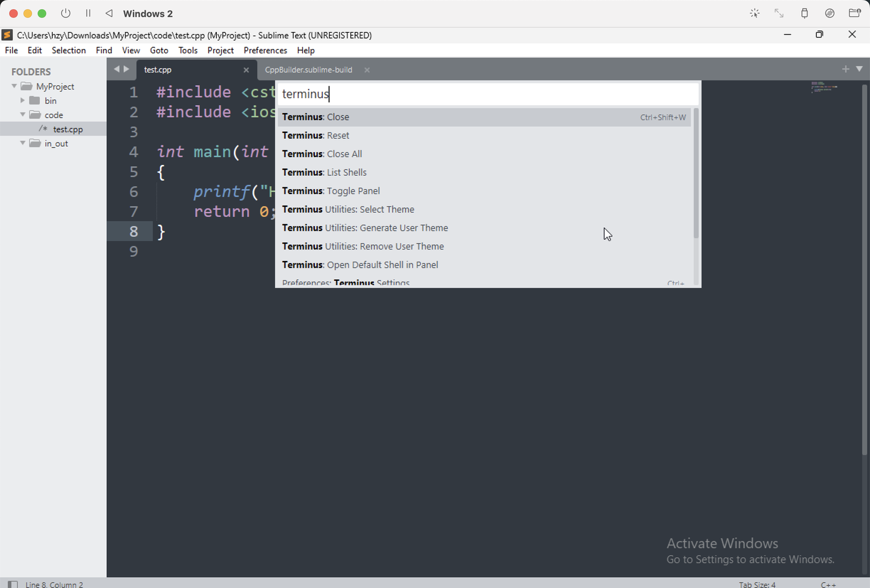Screen dimensions: 870x588
Task: Click the forward navigation arrow beside tabs
Action: [127, 69]
